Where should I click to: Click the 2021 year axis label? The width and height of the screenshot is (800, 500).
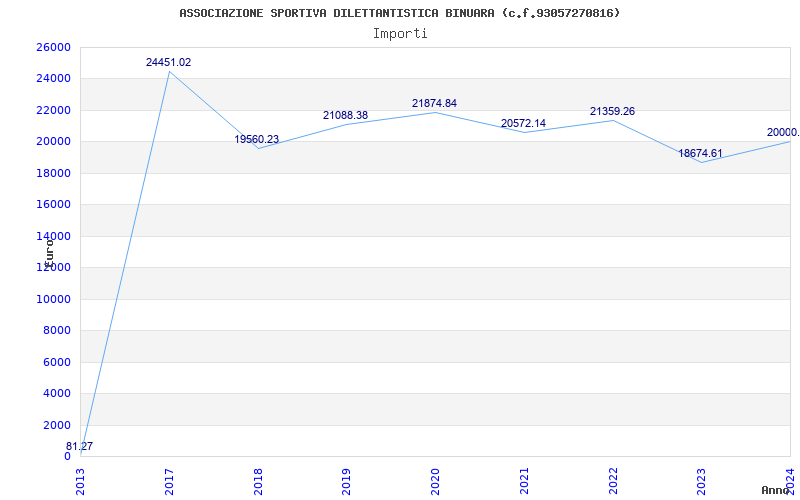pos(524,482)
